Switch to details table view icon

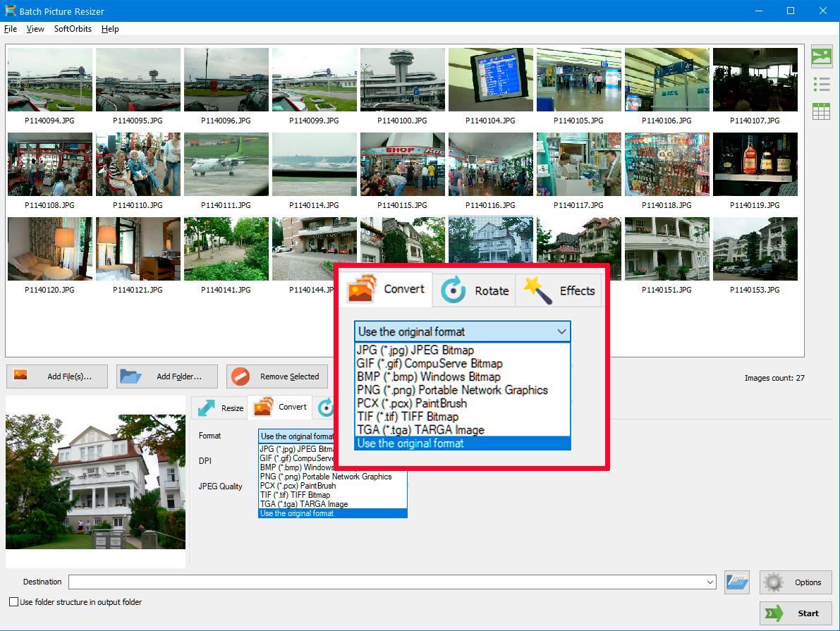[x=821, y=111]
